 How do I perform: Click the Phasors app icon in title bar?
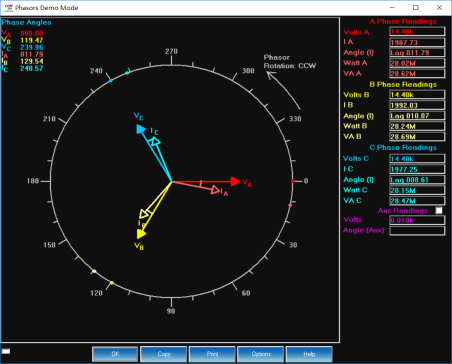click(8, 7)
